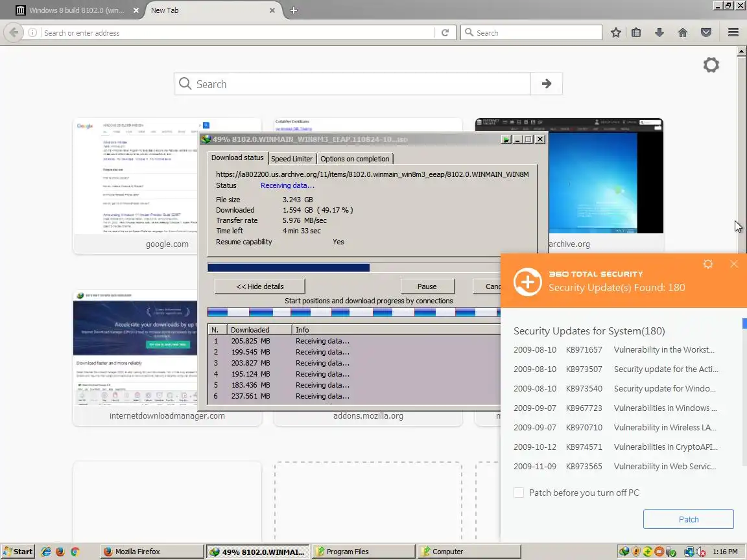This screenshot has width=747, height=560.
Task: Close the New Tab tab
Action: pyautogui.click(x=272, y=10)
